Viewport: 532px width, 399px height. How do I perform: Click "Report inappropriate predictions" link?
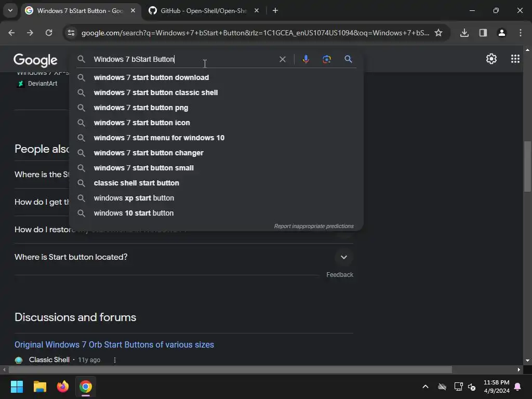313,226
